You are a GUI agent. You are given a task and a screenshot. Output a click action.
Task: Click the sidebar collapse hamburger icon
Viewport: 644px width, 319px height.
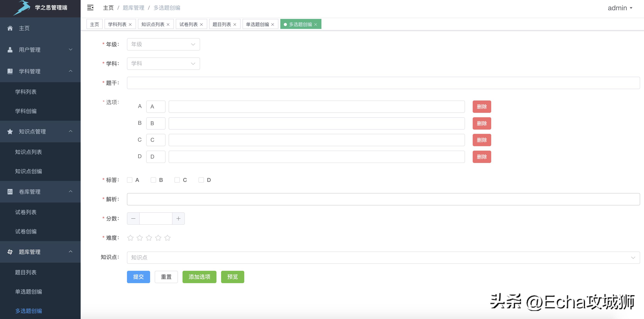[x=90, y=8]
